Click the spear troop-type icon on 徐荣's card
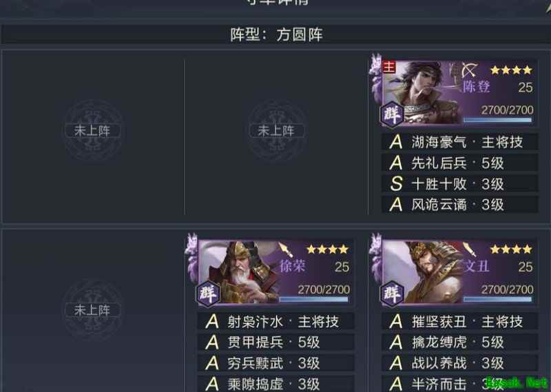Image resolution: width=551 pixels, height=392 pixels. tap(286, 250)
